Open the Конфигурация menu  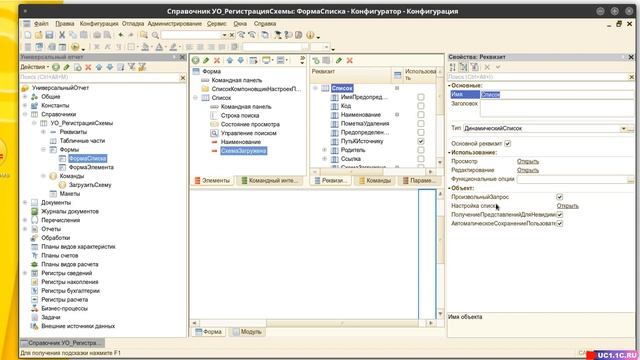[x=99, y=24]
